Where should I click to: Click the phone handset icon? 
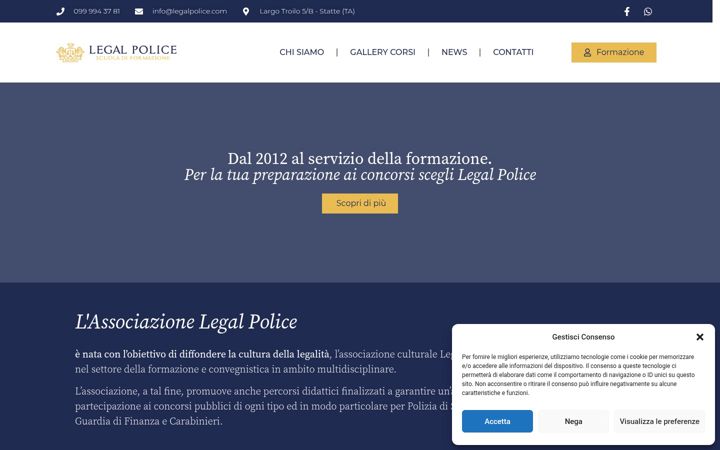pos(60,11)
